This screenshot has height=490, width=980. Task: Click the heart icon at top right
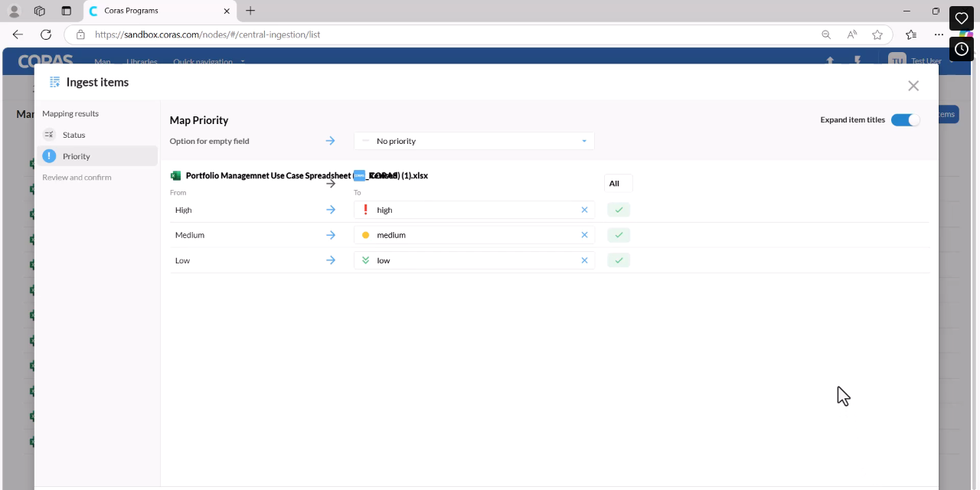click(962, 18)
